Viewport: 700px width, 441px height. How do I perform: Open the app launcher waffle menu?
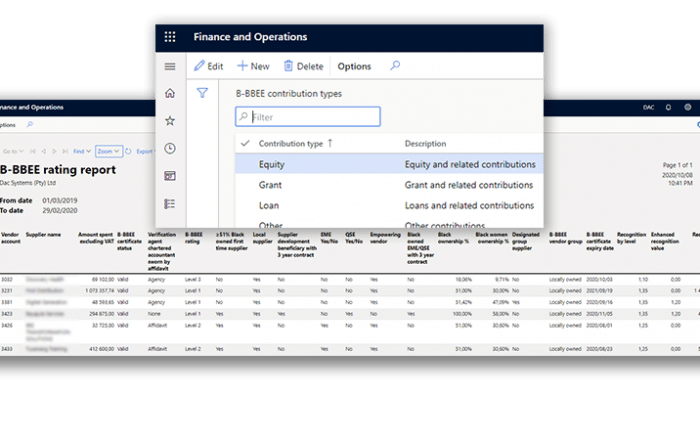click(170, 37)
